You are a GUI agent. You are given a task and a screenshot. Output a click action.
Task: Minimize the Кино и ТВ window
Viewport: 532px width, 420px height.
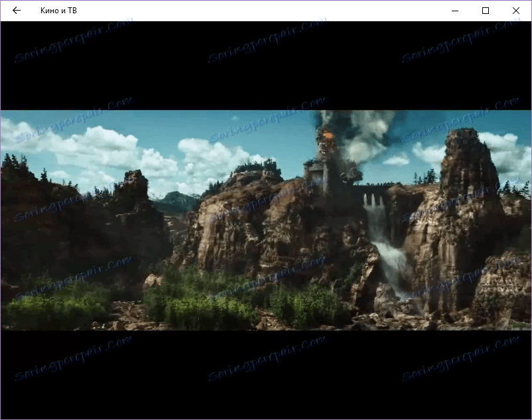pos(455,11)
